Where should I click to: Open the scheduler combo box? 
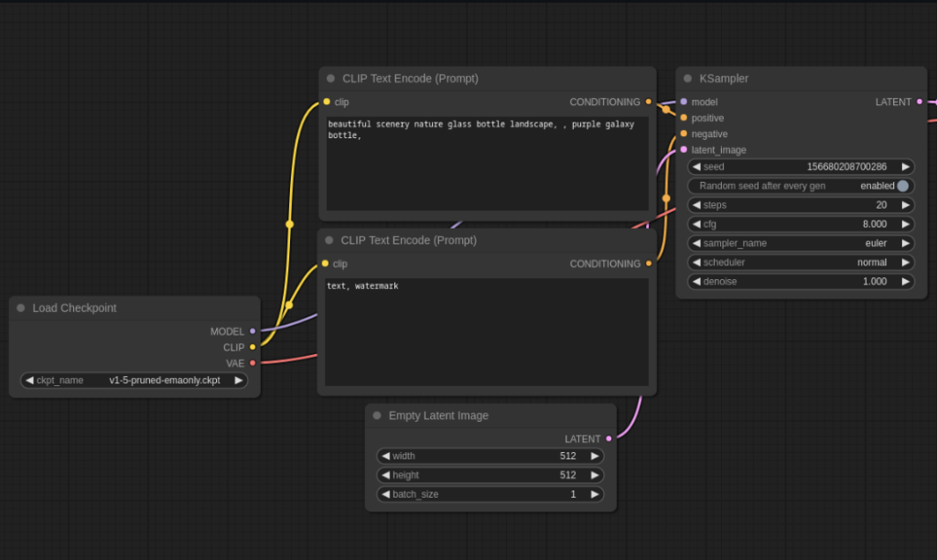click(801, 263)
